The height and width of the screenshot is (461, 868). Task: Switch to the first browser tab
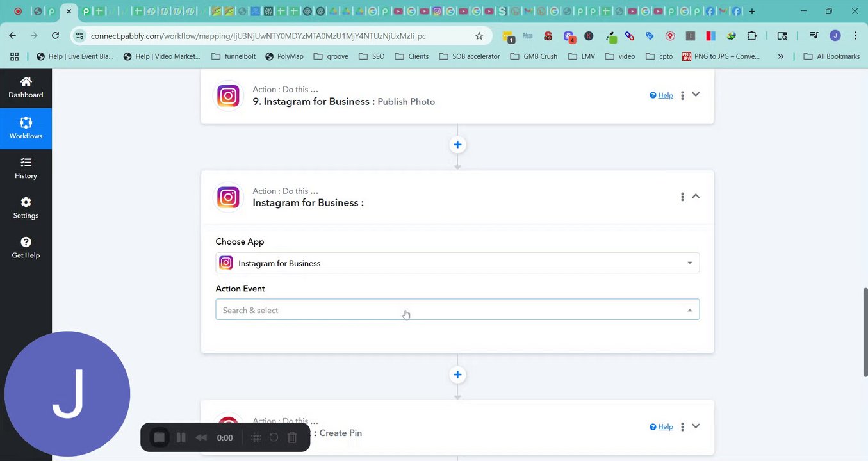pyautogui.click(x=17, y=11)
